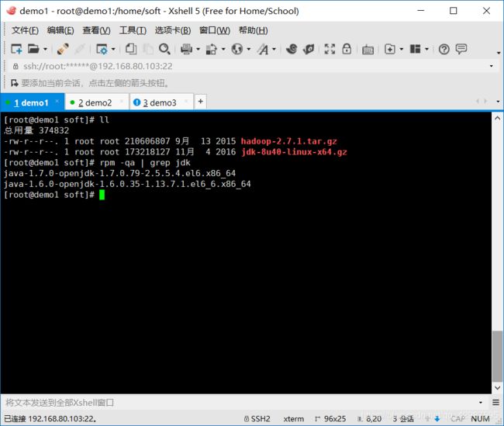Click SSH2 protocol status entry
The image size is (504, 426).
click(x=257, y=419)
